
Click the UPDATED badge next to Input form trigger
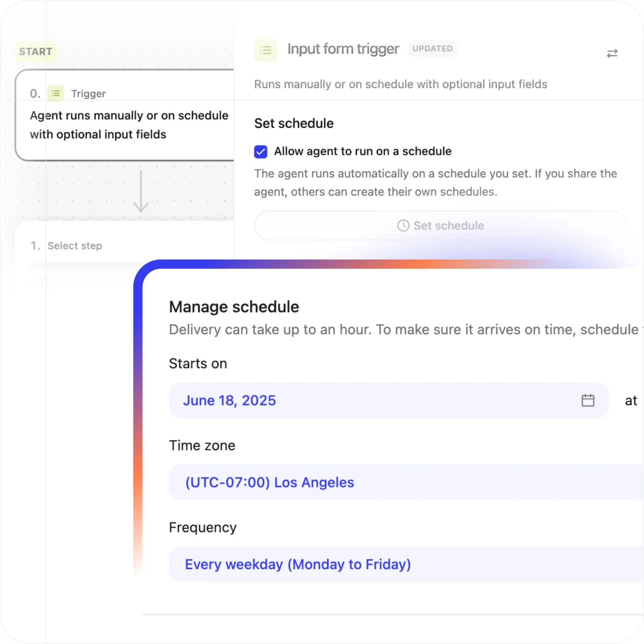click(432, 49)
